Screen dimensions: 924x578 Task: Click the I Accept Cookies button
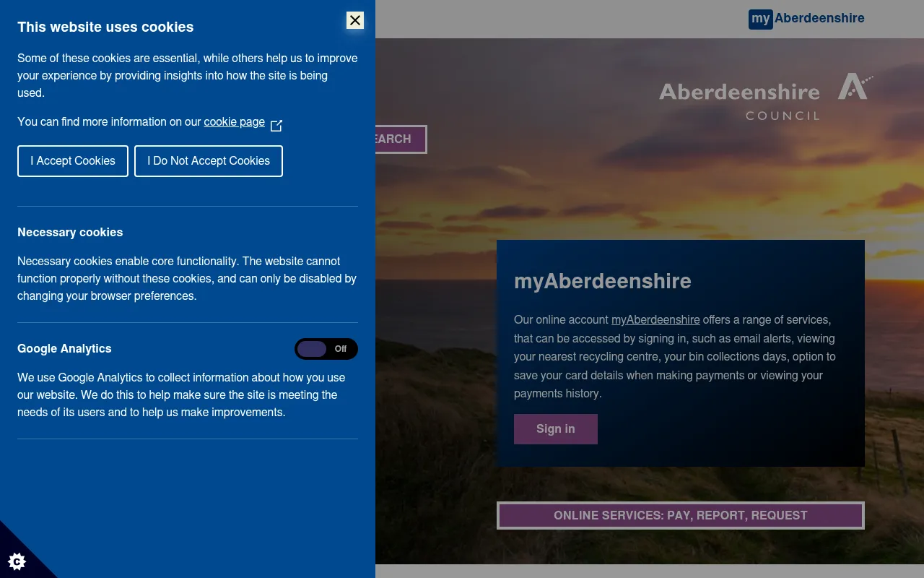click(73, 161)
